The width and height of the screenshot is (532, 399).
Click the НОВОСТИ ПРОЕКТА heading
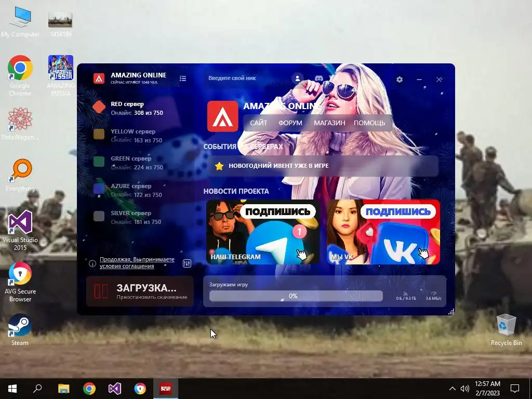[x=236, y=191]
